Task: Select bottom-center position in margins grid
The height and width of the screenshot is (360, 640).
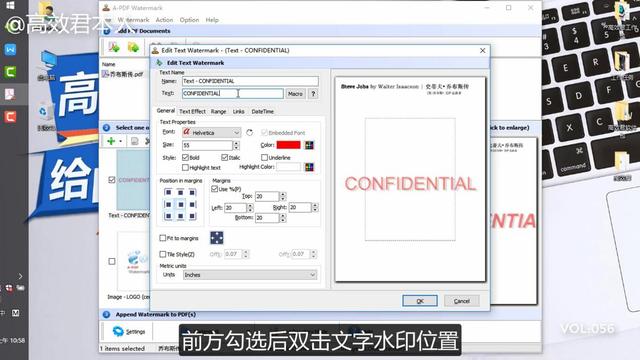Action: click(180, 216)
